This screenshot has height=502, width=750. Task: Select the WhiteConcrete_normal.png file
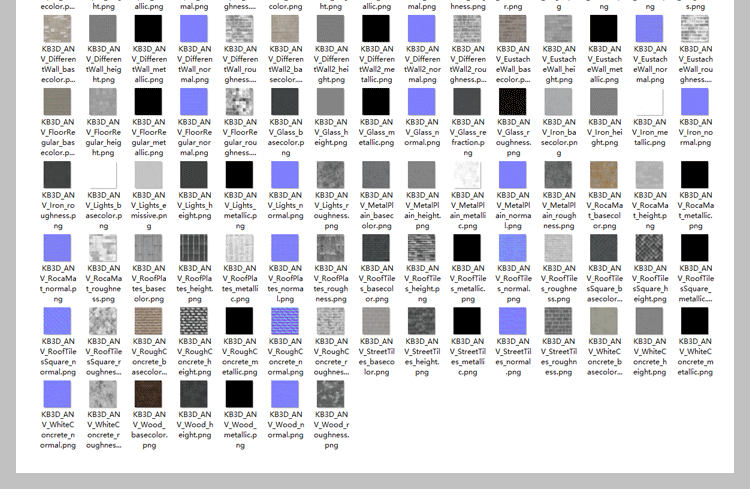pyautogui.click(x=57, y=394)
